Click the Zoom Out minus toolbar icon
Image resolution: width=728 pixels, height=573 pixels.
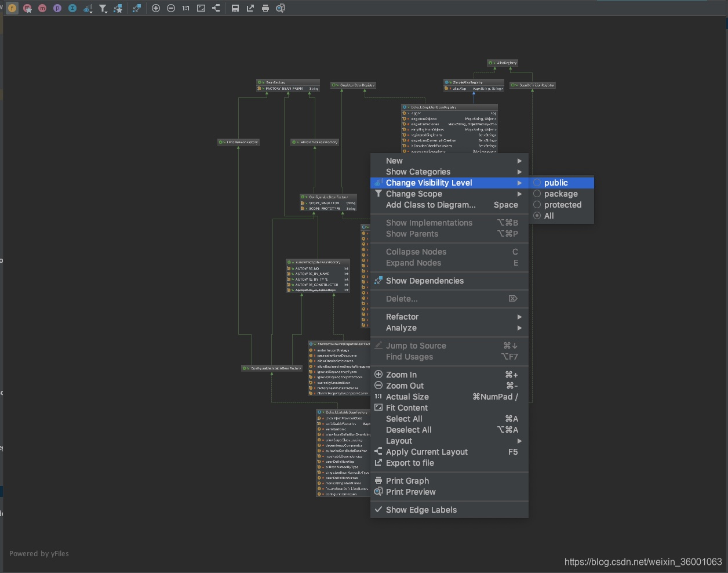(x=171, y=8)
